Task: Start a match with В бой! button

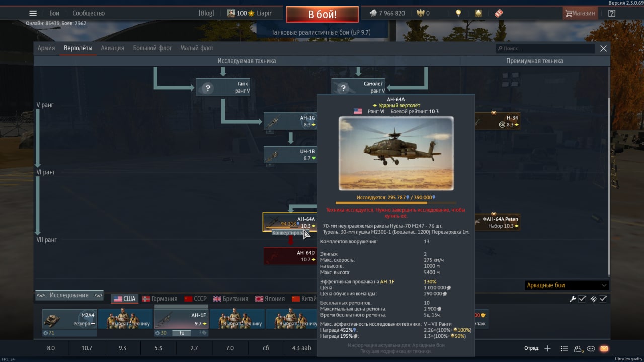Action: [323, 14]
